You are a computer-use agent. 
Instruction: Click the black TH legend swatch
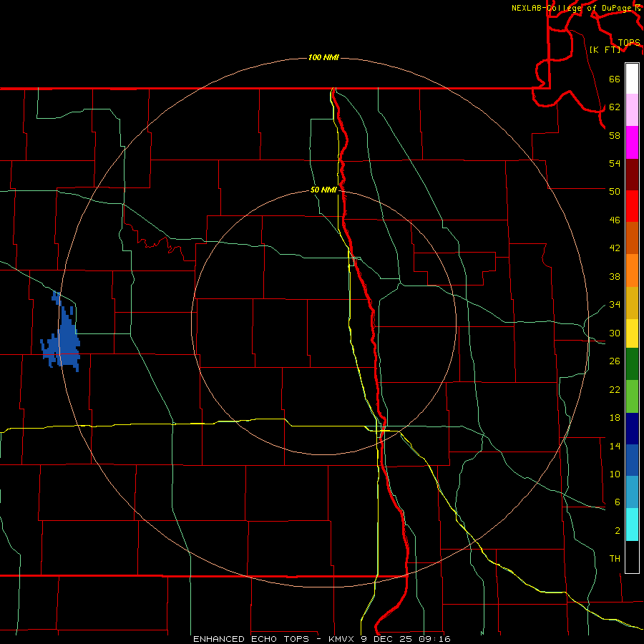point(632,557)
